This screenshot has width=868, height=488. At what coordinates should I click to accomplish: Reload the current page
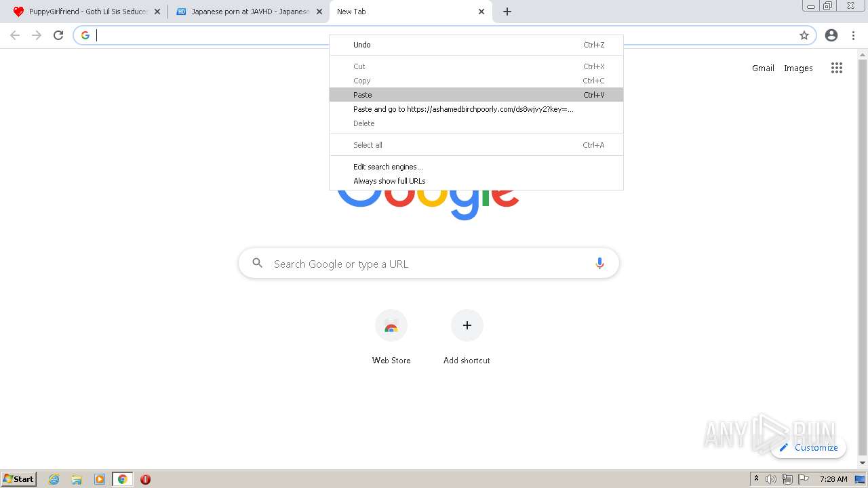[x=58, y=35]
